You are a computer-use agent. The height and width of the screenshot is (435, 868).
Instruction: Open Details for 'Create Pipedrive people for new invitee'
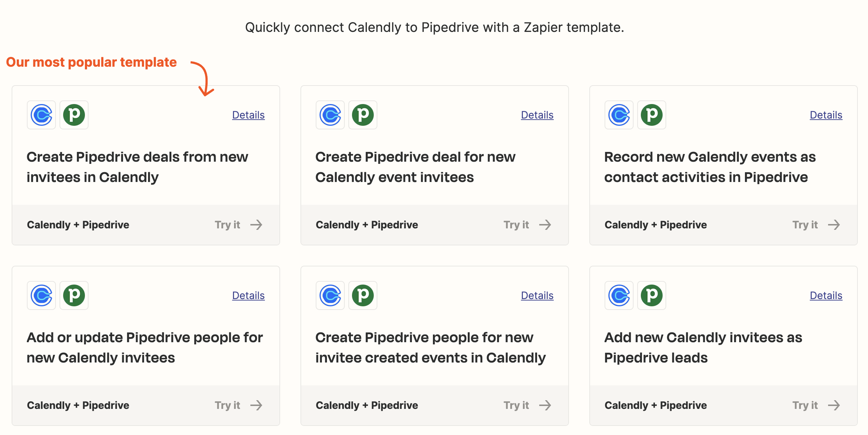(x=537, y=295)
